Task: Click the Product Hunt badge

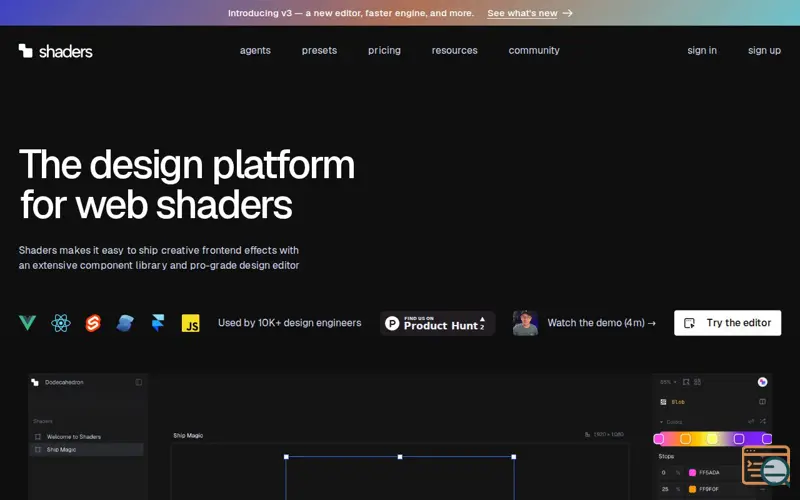Action: click(438, 323)
